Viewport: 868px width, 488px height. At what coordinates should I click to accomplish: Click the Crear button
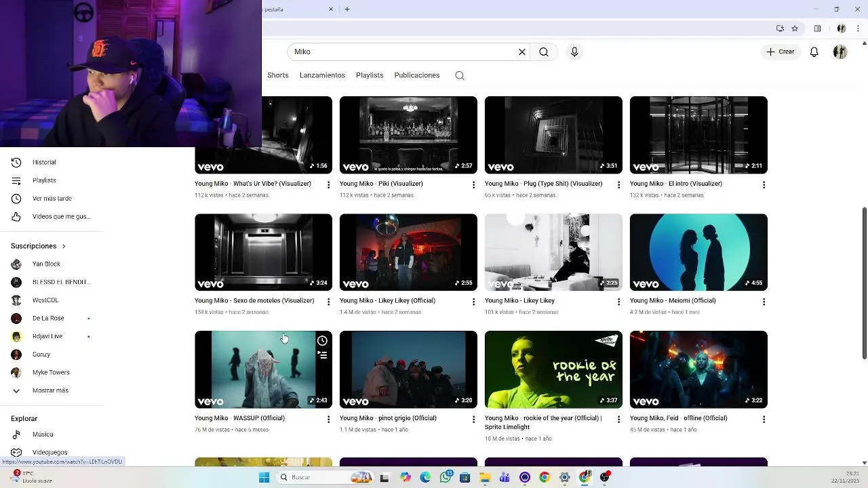(x=781, y=52)
